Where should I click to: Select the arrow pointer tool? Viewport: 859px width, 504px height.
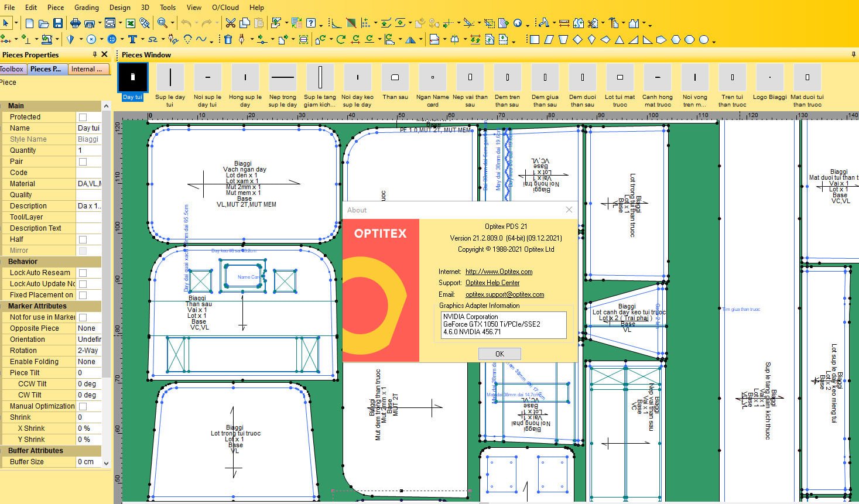(x=6, y=23)
